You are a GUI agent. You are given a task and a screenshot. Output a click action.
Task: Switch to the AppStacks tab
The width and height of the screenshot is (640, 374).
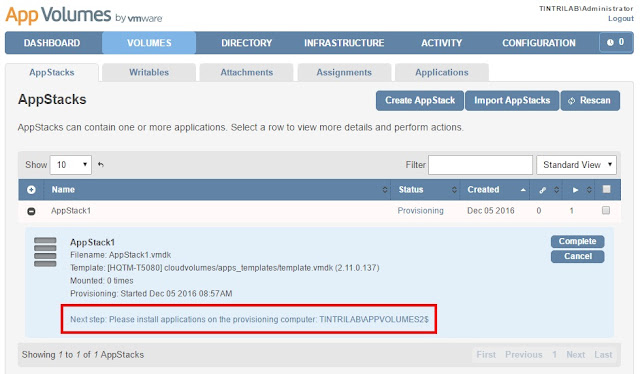pyautogui.click(x=52, y=72)
